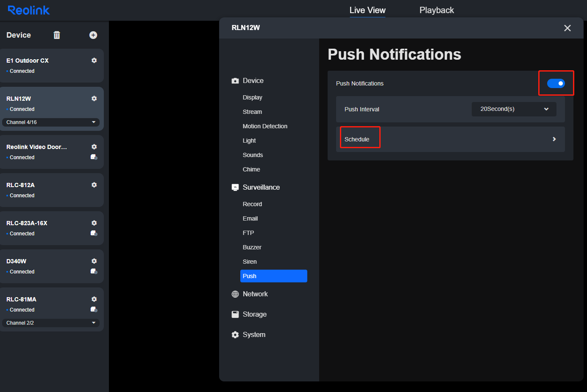Click the Reolink logo
Viewport: 587px width, 392px height.
click(x=29, y=10)
